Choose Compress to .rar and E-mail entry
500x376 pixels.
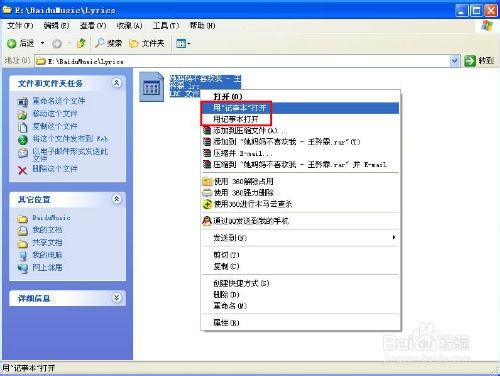[x=300, y=164]
